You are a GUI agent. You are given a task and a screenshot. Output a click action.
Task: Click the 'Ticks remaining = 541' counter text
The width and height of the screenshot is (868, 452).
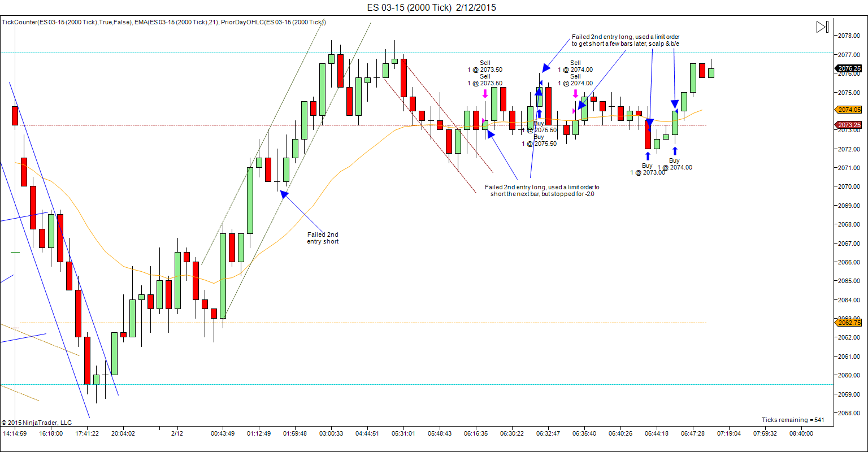pyautogui.click(x=793, y=420)
